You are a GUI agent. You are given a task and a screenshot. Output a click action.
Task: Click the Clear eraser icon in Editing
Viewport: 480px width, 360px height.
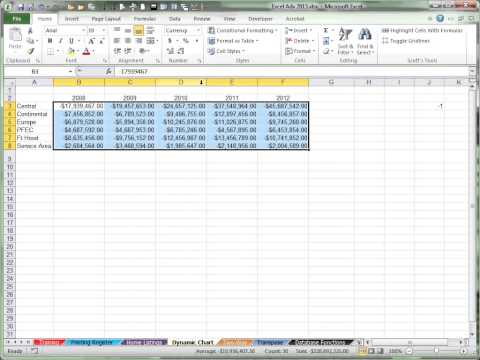[x=326, y=51]
